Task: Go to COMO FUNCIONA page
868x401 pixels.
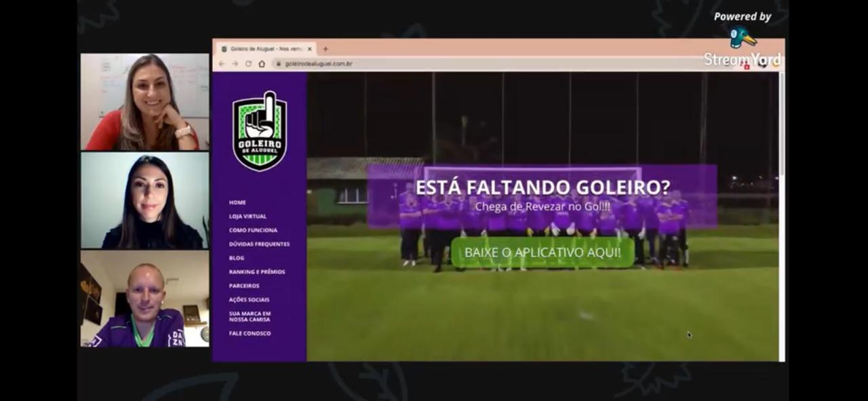Action: click(253, 230)
